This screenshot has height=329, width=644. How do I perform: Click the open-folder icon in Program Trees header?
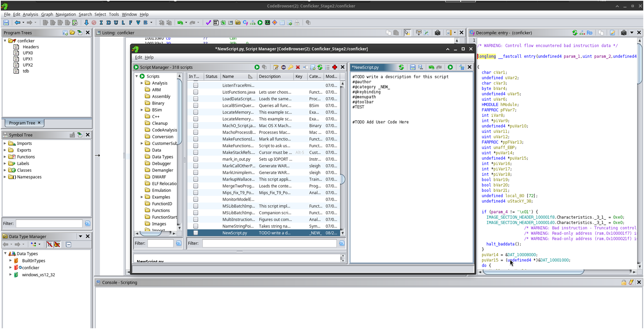click(x=72, y=33)
